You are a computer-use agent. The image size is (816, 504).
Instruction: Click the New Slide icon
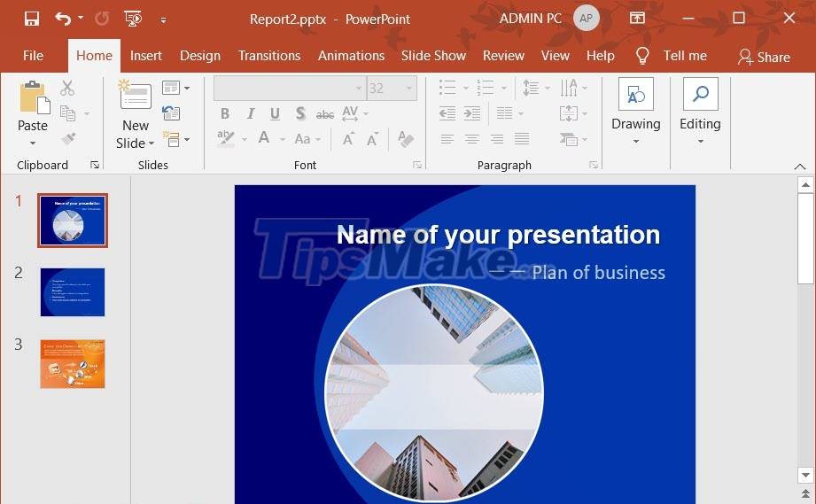[135, 96]
